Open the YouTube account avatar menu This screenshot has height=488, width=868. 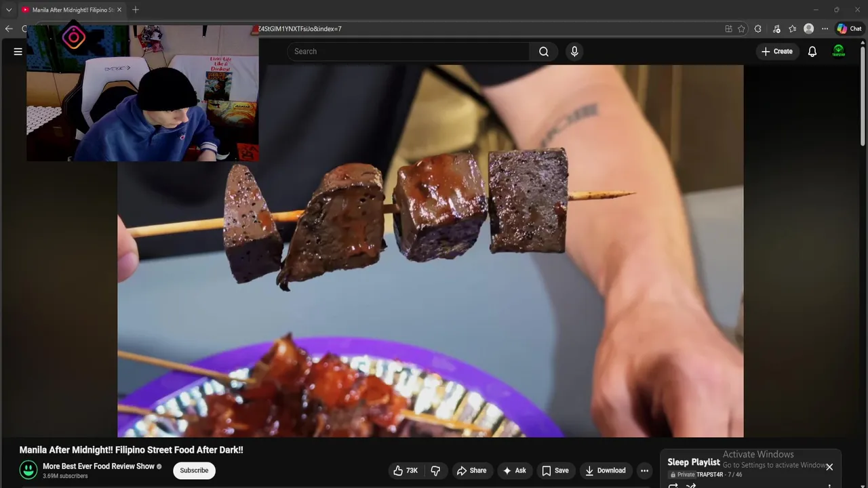click(839, 52)
